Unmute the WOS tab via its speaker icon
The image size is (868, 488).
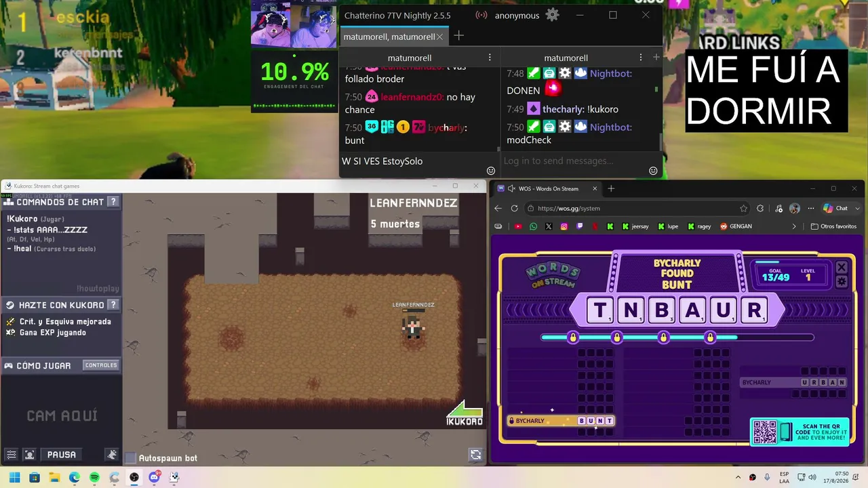click(x=511, y=188)
